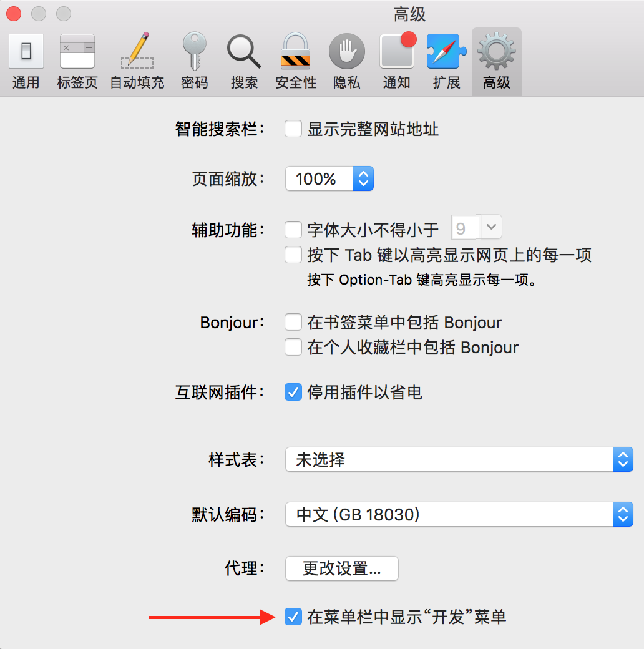Click the 更改设置… proxy button
This screenshot has height=649, width=644.
[342, 568]
